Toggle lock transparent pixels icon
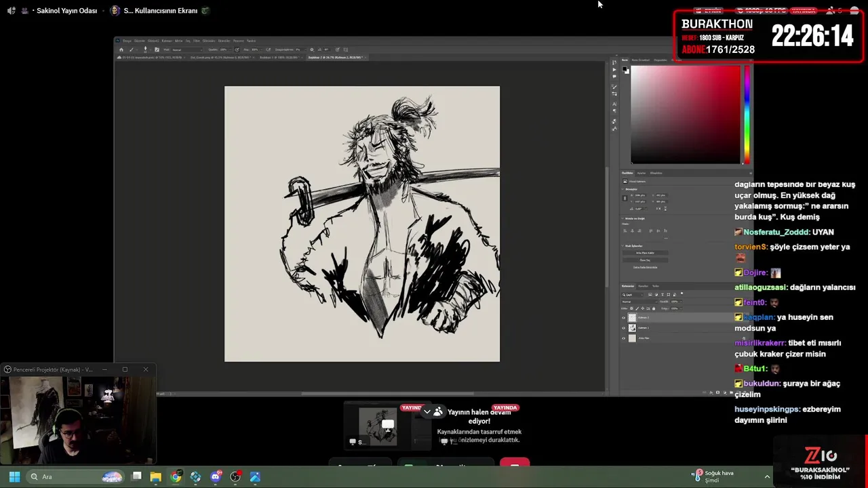 (631, 308)
